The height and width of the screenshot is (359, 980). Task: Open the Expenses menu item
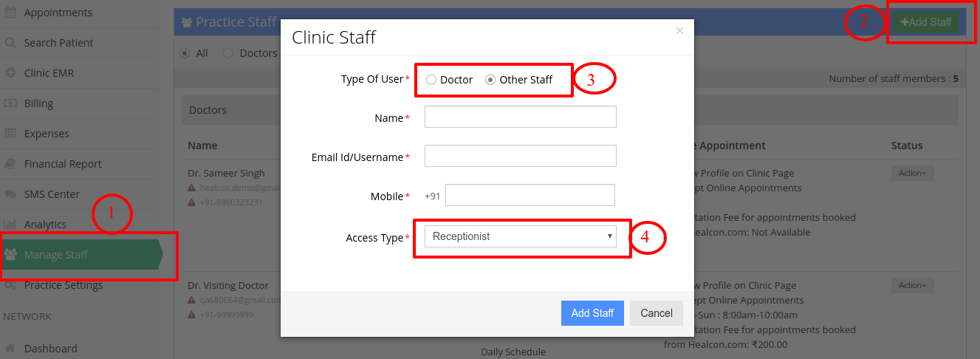(47, 134)
